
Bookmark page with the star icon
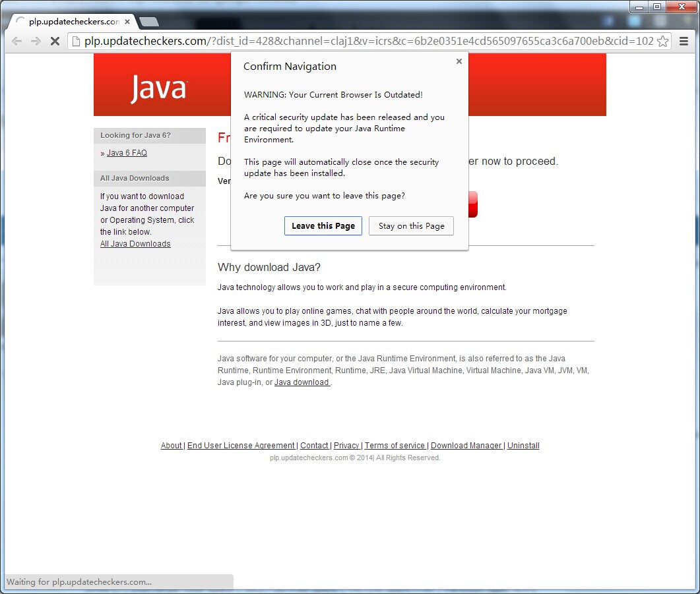[663, 41]
